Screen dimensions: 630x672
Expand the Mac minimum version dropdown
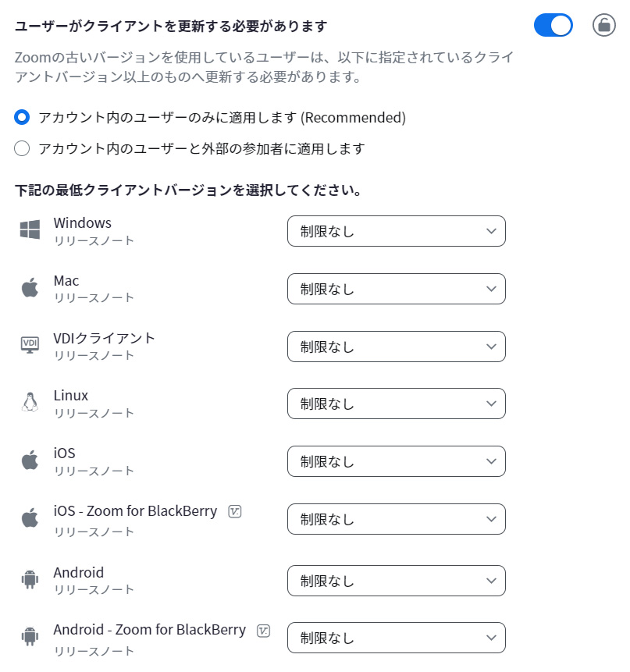(x=396, y=289)
